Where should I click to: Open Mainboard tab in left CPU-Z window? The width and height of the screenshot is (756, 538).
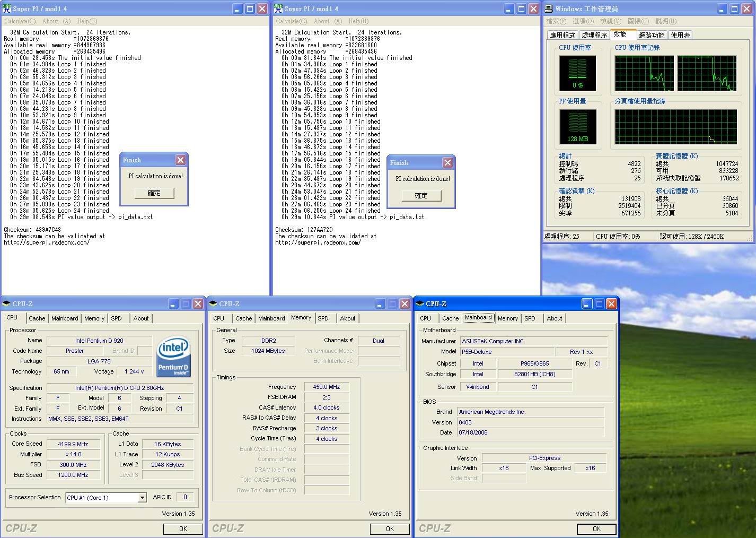tap(65, 318)
